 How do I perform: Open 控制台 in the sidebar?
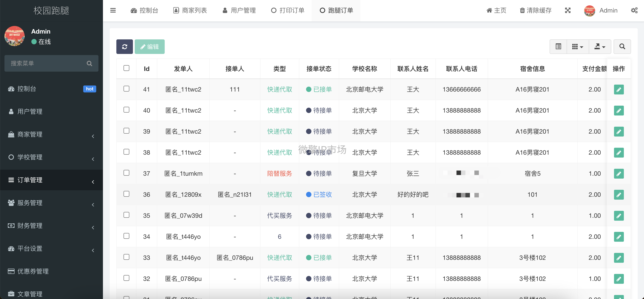(51, 89)
